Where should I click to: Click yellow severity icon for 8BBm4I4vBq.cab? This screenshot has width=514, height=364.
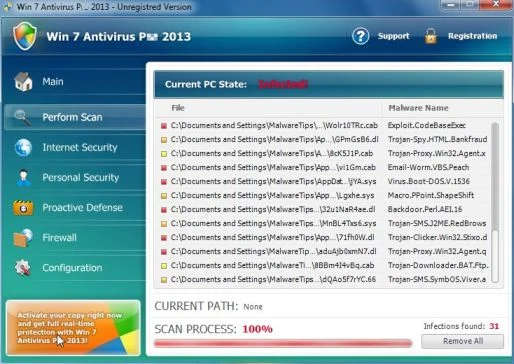point(164,266)
